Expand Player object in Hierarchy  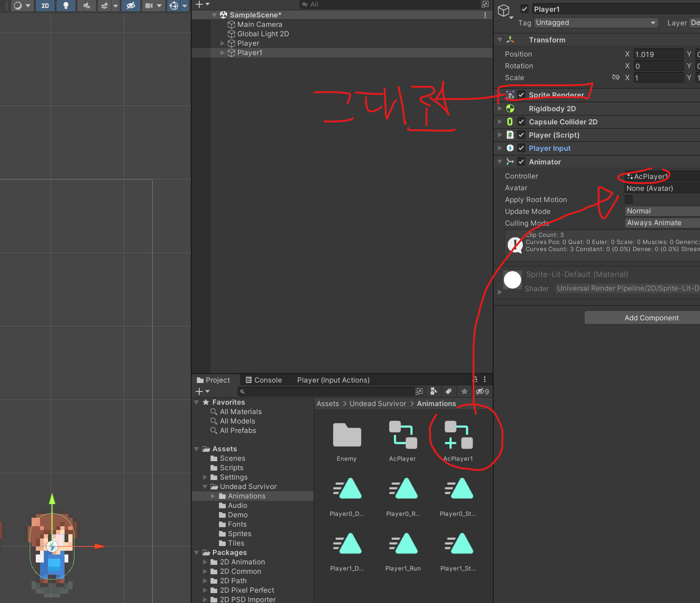[222, 43]
